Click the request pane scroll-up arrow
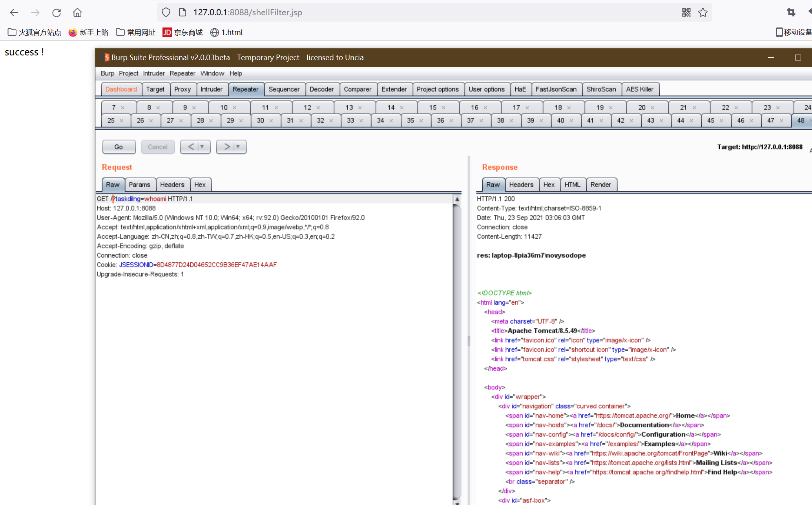 [x=457, y=199]
